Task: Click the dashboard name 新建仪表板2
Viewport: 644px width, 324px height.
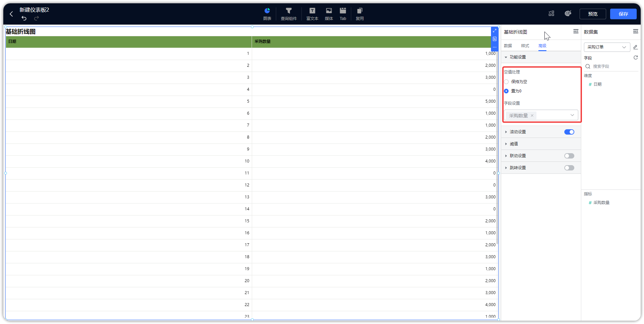Action: coord(34,10)
